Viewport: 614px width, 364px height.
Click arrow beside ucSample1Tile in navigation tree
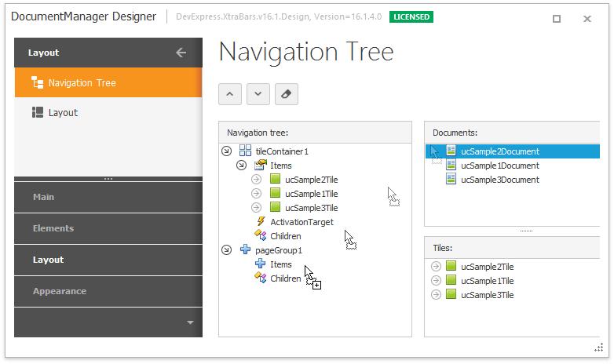(256, 193)
